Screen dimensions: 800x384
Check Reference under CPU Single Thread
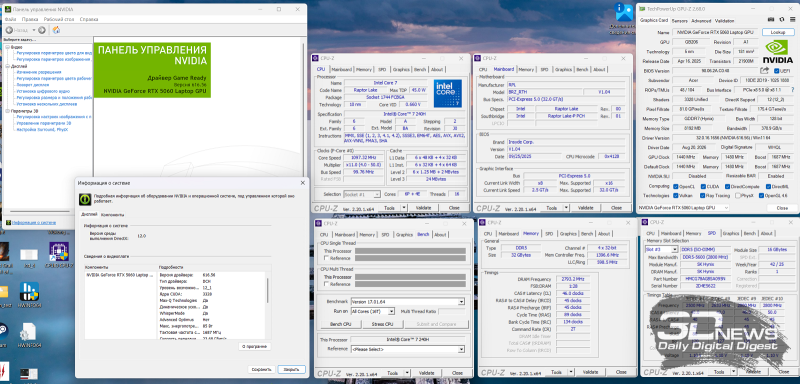tap(326, 258)
